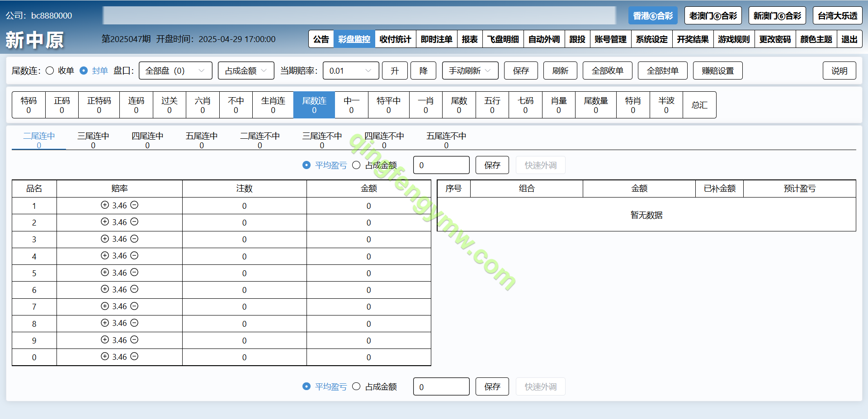The height and width of the screenshot is (419, 868).
Task: Increase odds with plus icon in row 1
Action: (105, 205)
